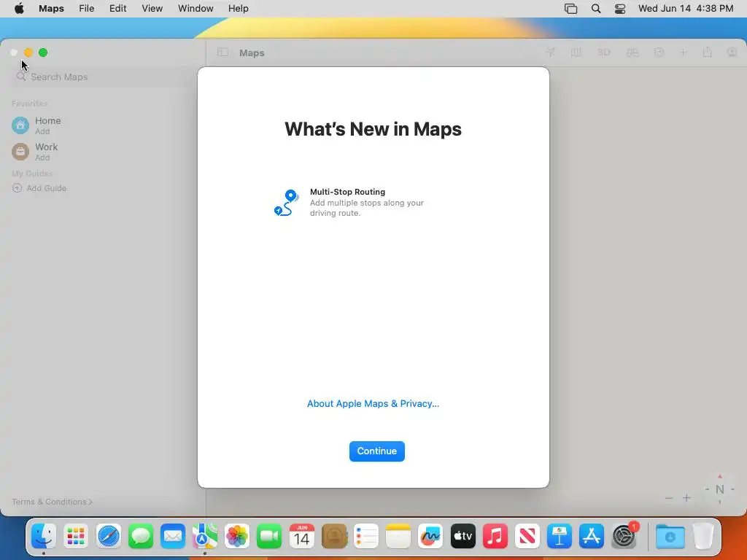Open Apple TV from the Dock
Screen dimensions: 747x560
[x=462, y=537]
